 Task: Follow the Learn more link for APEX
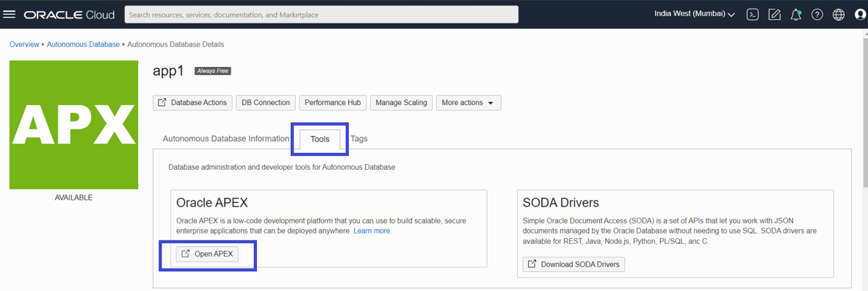tap(372, 231)
